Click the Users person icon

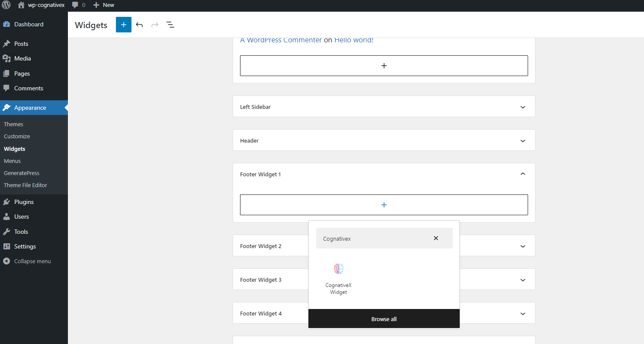(x=6, y=217)
